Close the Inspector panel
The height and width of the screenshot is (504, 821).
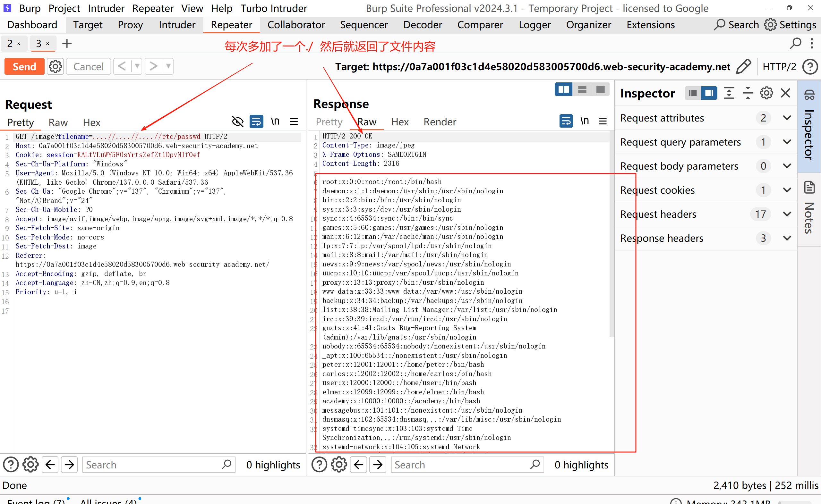click(786, 93)
